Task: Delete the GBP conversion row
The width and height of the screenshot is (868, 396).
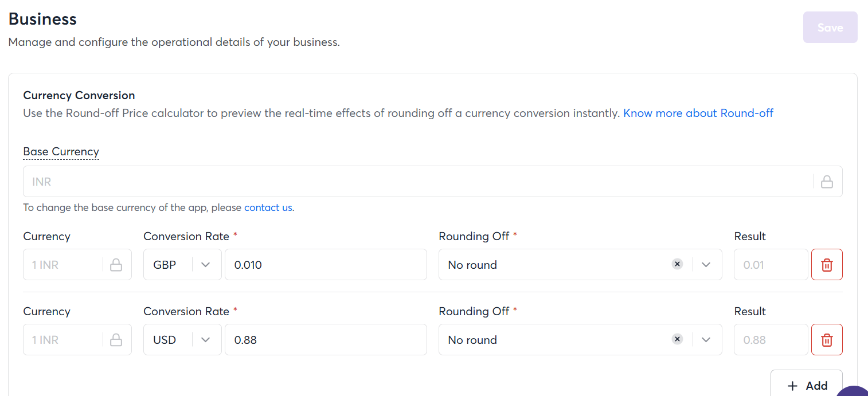Action: click(827, 265)
